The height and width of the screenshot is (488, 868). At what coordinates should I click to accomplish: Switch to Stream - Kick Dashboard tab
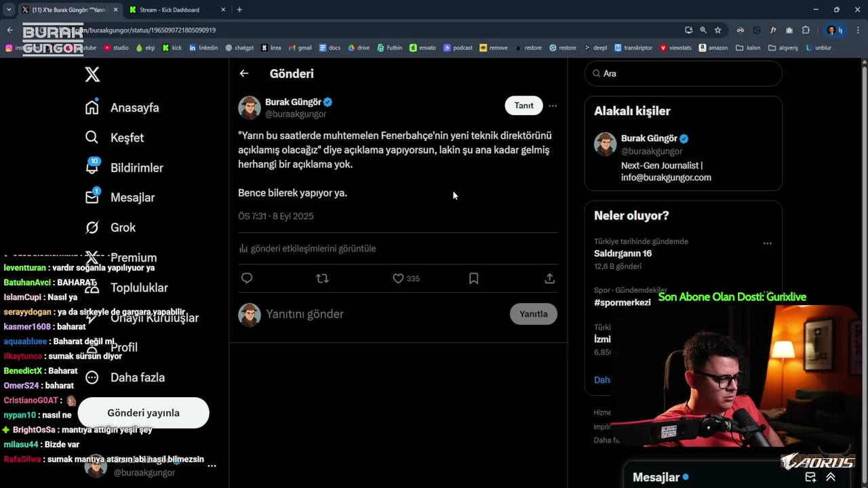click(170, 9)
